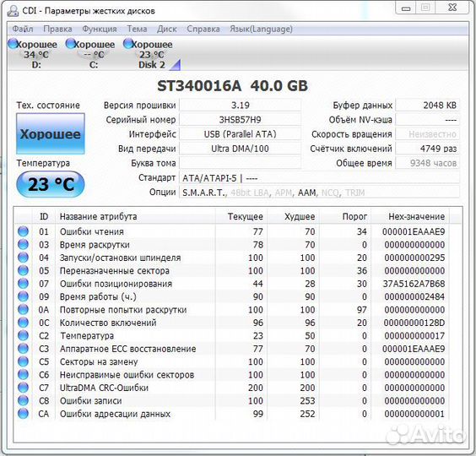Click the Текущее column header
Viewport: 476px width, 456px height.
[241, 216]
